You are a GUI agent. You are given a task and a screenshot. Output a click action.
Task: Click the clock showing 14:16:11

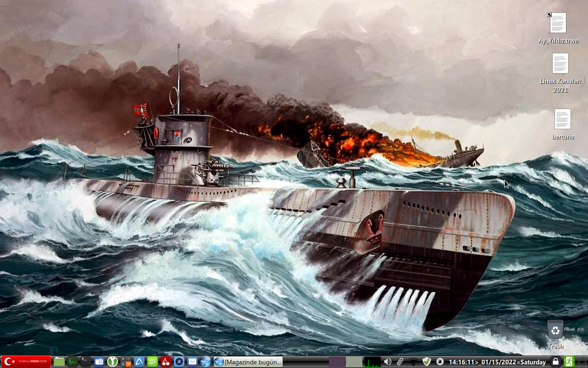(498, 362)
